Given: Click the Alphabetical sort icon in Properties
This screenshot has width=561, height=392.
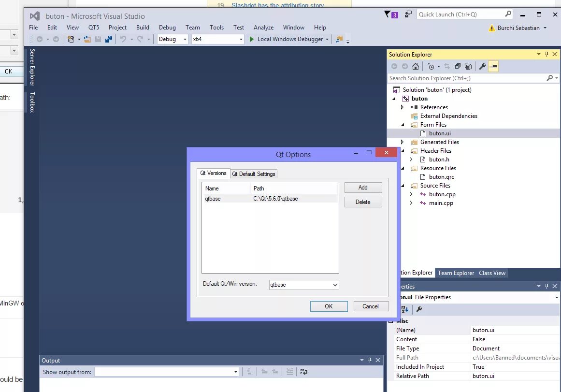Looking at the screenshot, I should 405,309.
